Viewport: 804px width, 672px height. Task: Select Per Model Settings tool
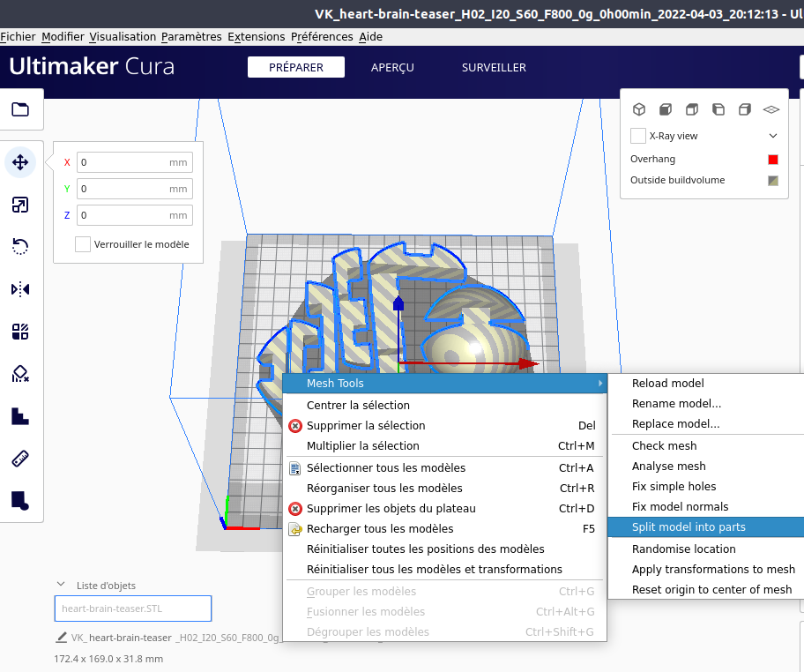click(20, 332)
